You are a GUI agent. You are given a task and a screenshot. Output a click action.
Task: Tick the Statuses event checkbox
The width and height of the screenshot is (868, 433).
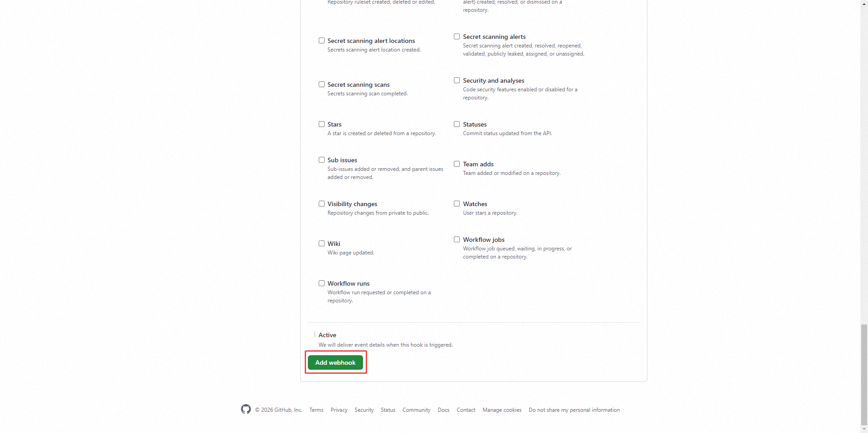[457, 124]
